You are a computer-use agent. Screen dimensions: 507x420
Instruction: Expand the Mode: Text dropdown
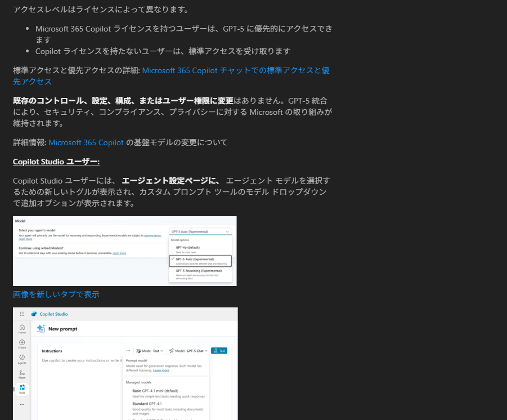[x=150, y=351]
